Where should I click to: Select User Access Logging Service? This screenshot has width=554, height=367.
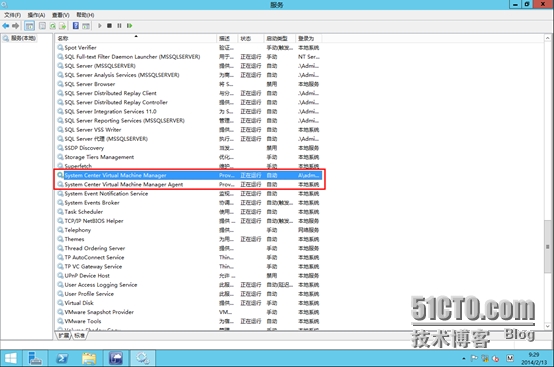189,285
